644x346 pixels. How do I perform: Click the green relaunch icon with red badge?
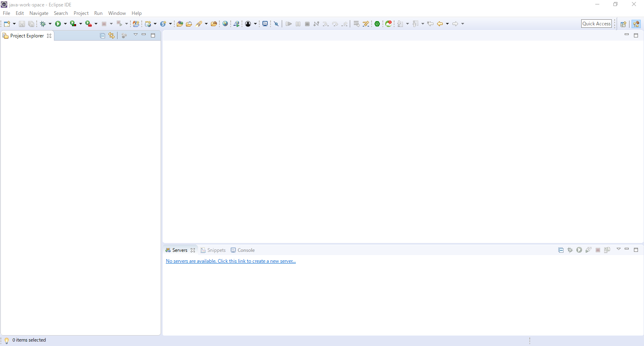[388, 24]
